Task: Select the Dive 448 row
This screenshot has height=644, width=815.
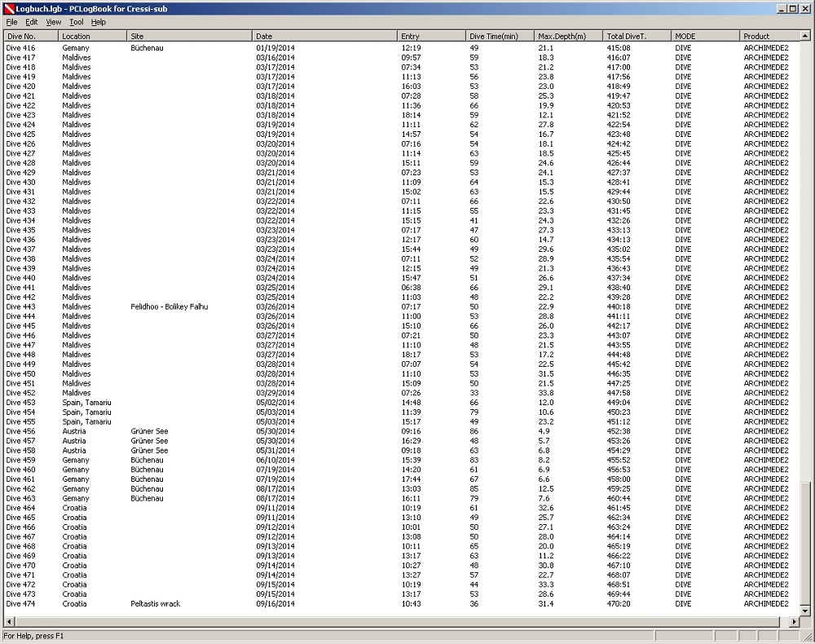Action: [x=402, y=355]
